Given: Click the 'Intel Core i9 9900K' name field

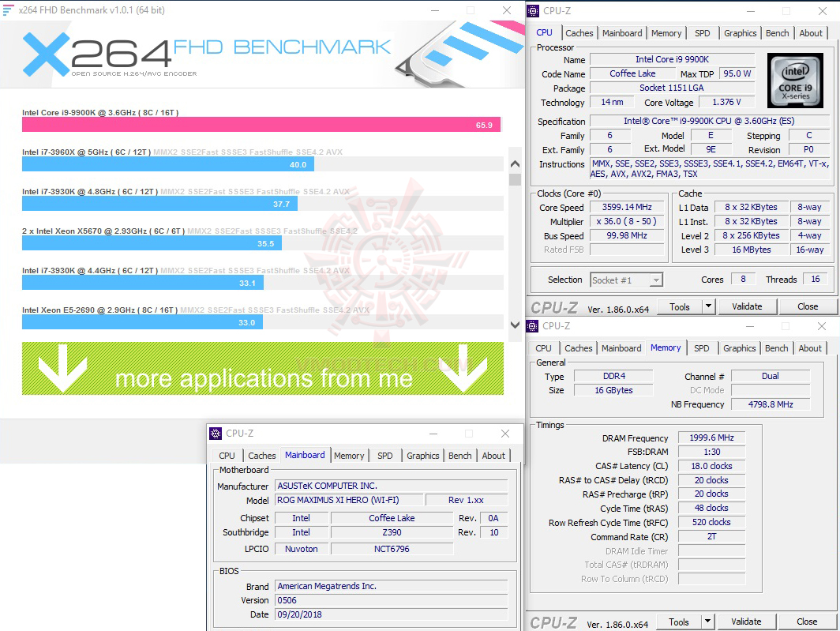Looking at the screenshot, I should (x=672, y=59).
